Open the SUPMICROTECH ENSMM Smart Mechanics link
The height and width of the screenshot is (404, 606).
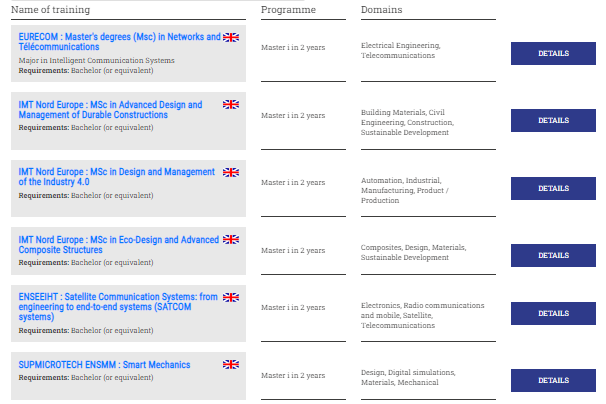[x=104, y=365]
